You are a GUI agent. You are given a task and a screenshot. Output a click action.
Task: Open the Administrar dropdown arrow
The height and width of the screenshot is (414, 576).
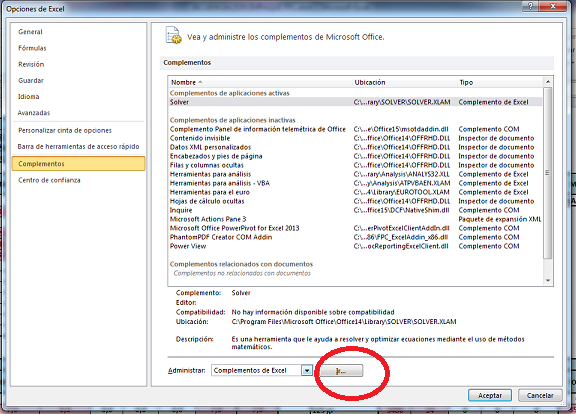click(307, 370)
